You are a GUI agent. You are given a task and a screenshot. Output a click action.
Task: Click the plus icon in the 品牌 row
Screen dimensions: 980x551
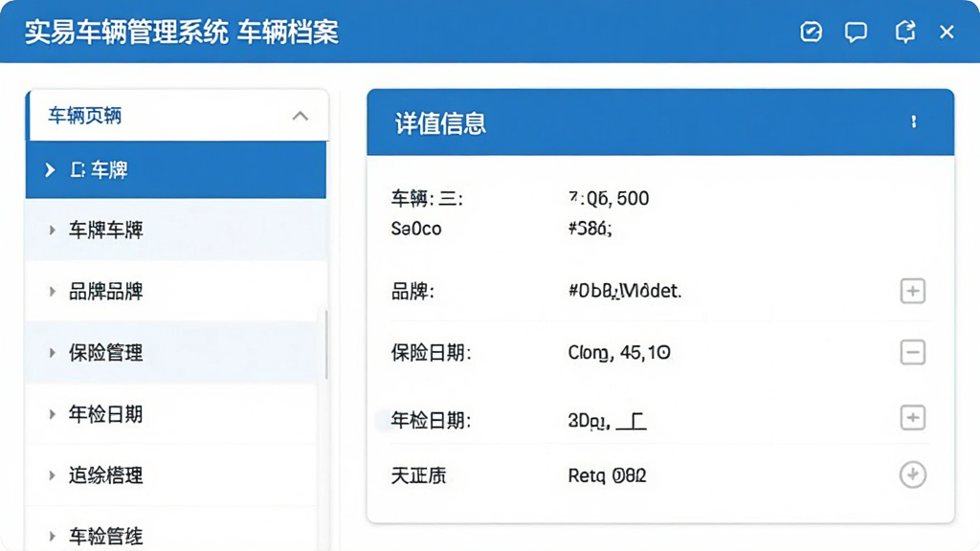[x=912, y=291]
